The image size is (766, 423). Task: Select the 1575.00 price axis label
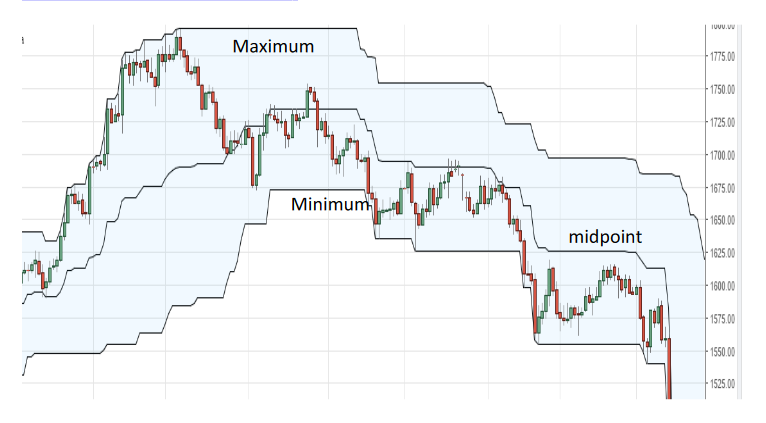(723, 319)
